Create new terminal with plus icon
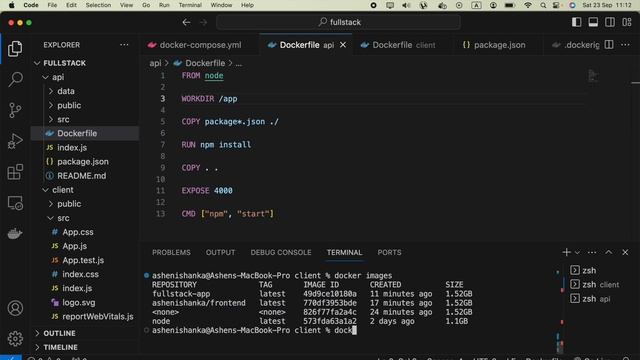 pyautogui.click(x=566, y=252)
